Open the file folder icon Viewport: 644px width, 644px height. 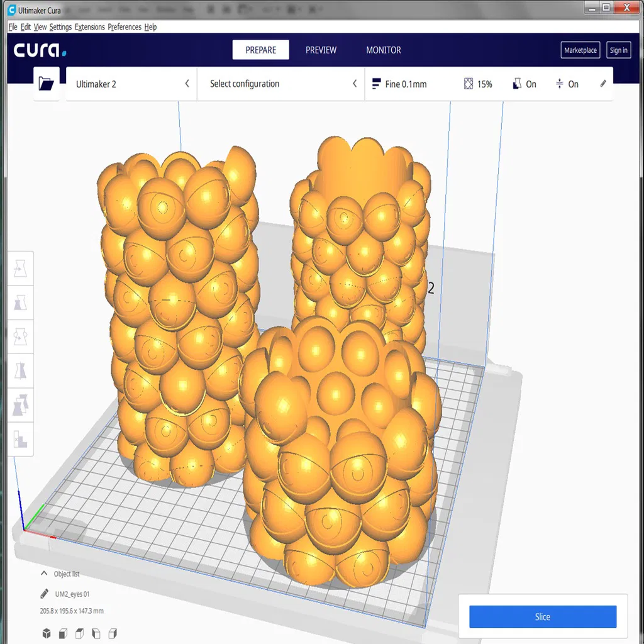point(46,84)
